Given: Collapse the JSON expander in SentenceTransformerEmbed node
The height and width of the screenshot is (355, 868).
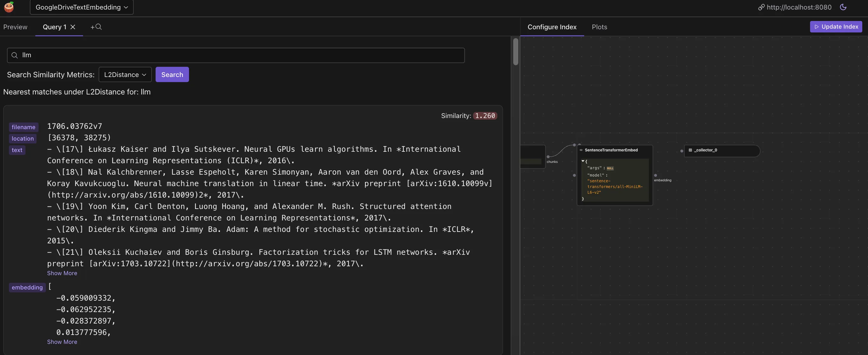Looking at the screenshot, I should click(584, 161).
